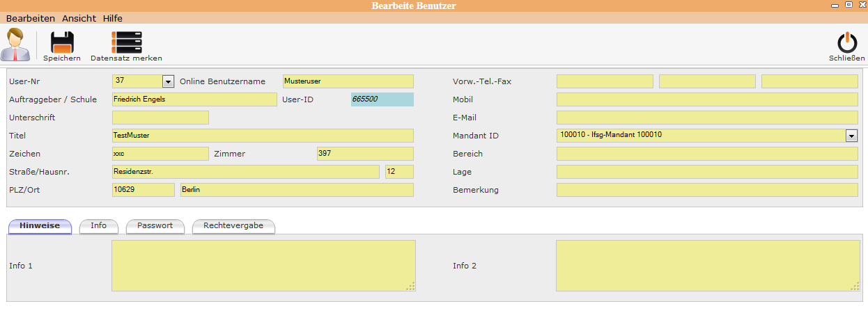The height and width of the screenshot is (313, 868).
Task: Click the E-Mail input field
Action: pyautogui.click(x=707, y=118)
